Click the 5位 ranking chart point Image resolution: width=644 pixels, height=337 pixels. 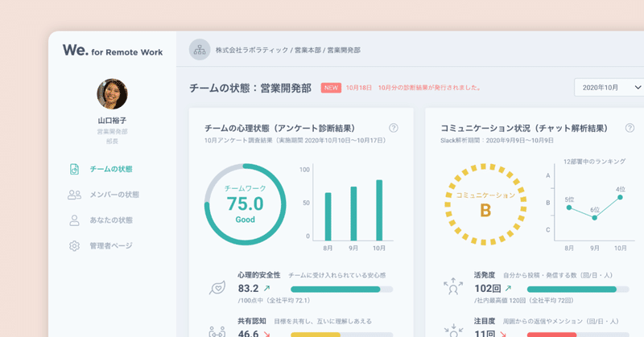tap(569, 208)
